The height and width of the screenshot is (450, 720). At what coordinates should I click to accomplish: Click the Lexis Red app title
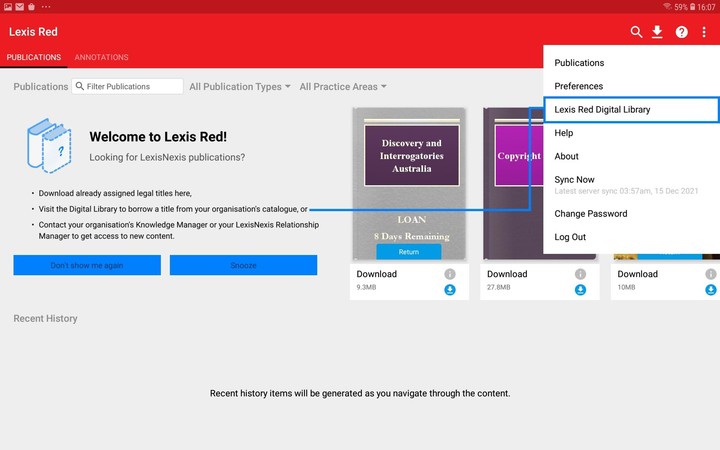(33, 32)
